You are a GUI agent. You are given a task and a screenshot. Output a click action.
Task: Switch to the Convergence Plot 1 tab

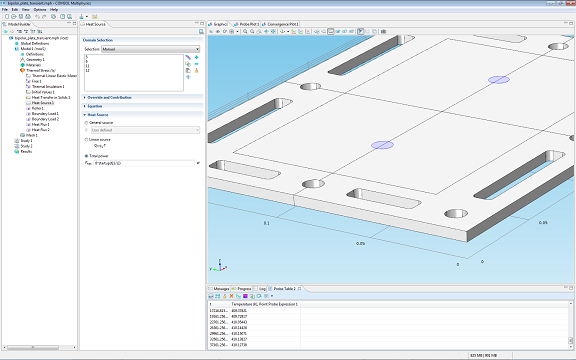click(x=280, y=24)
